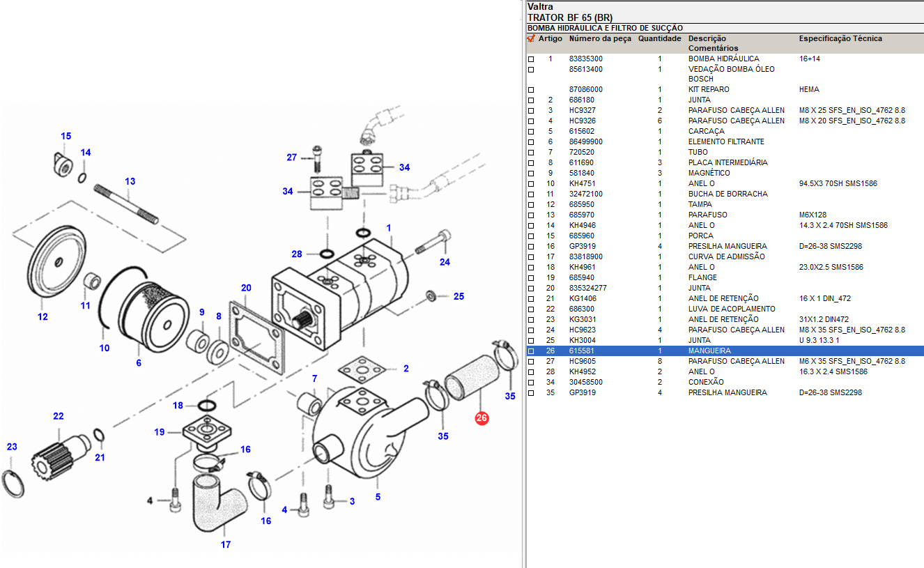Viewport: 924px width, 568px height.
Task: Select callout 17 under the intake elbow
Action: [226, 544]
